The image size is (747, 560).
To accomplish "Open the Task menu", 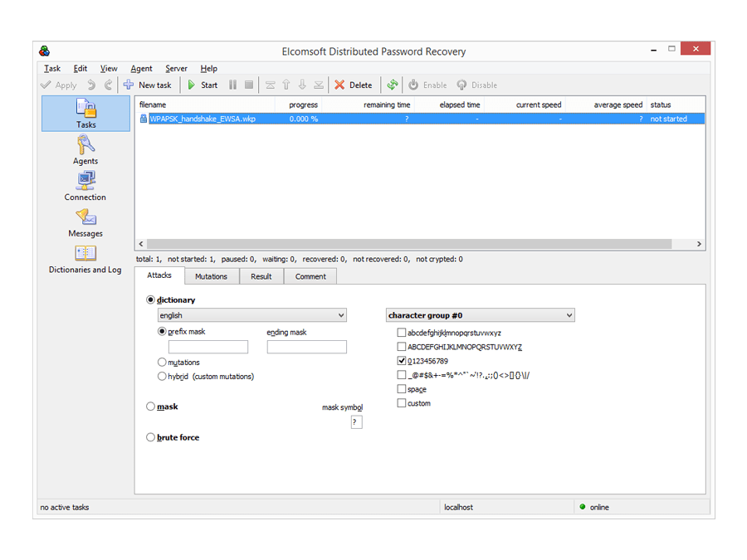I will pyautogui.click(x=52, y=69).
